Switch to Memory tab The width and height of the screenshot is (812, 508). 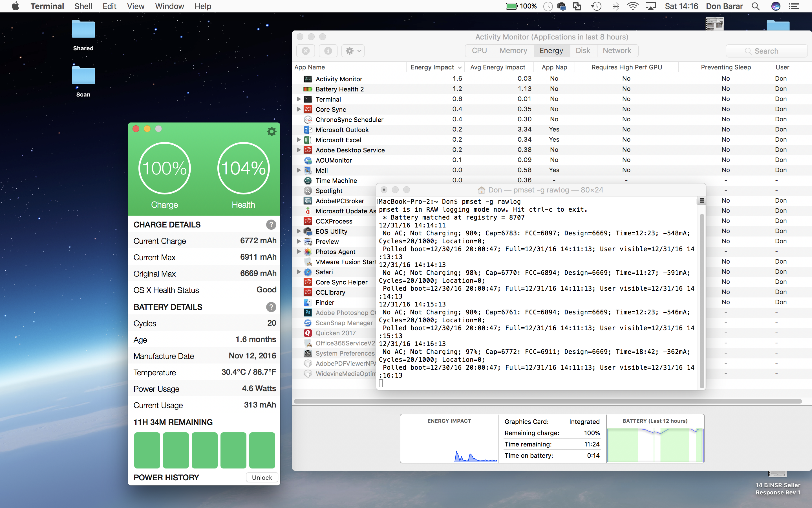pos(513,51)
